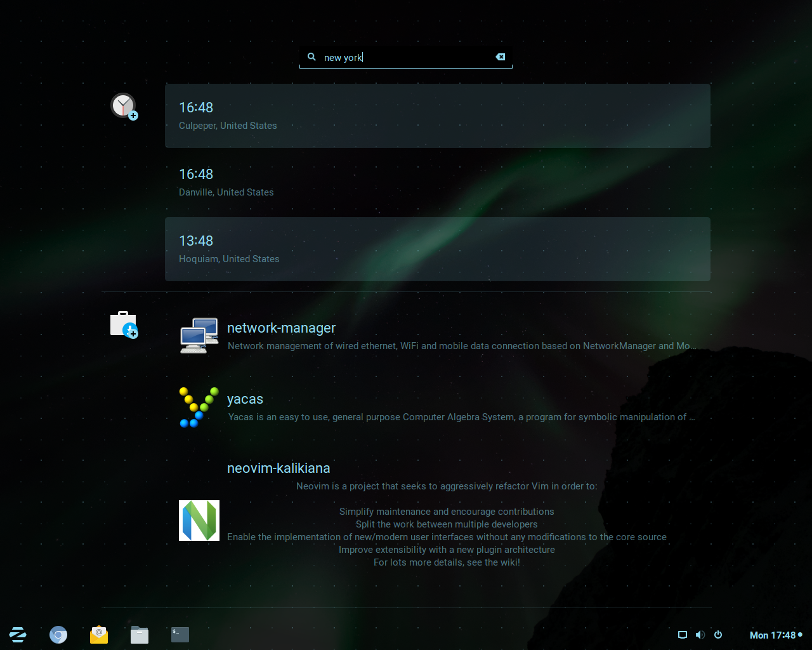
Task: Open the yacas software result title
Action: point(245,399)
